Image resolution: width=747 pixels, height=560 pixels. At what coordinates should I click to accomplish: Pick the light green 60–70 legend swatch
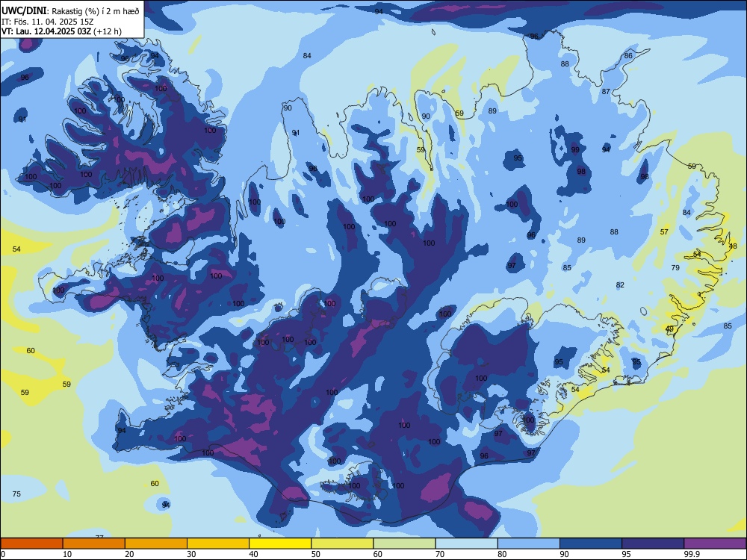(x=404, y=544)
